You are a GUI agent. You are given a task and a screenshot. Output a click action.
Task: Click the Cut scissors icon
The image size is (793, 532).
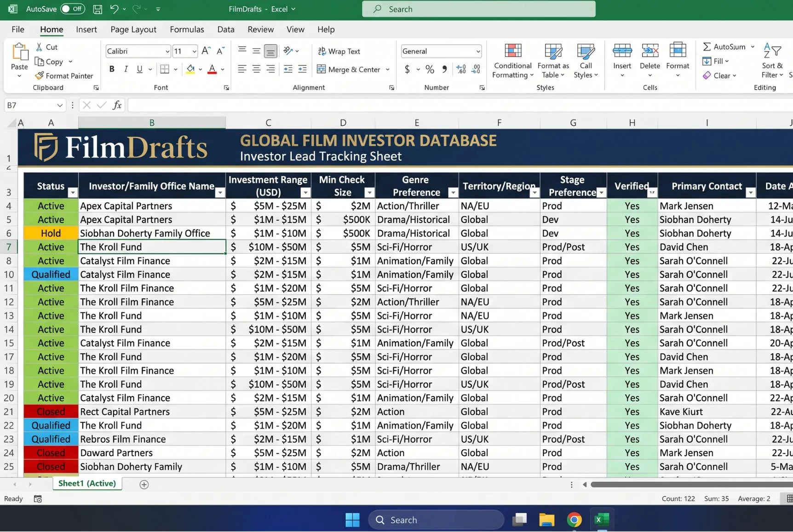pos(40,47)
